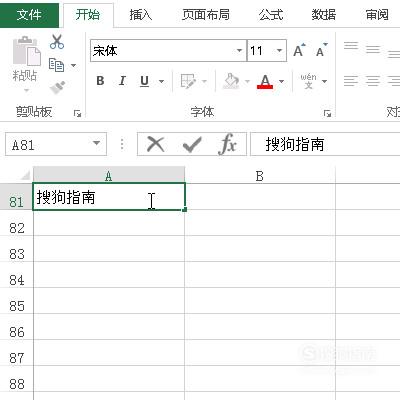Click the Name Box showing A81
Viewport: 400px width, 400px height.
(x=56, y=144)
